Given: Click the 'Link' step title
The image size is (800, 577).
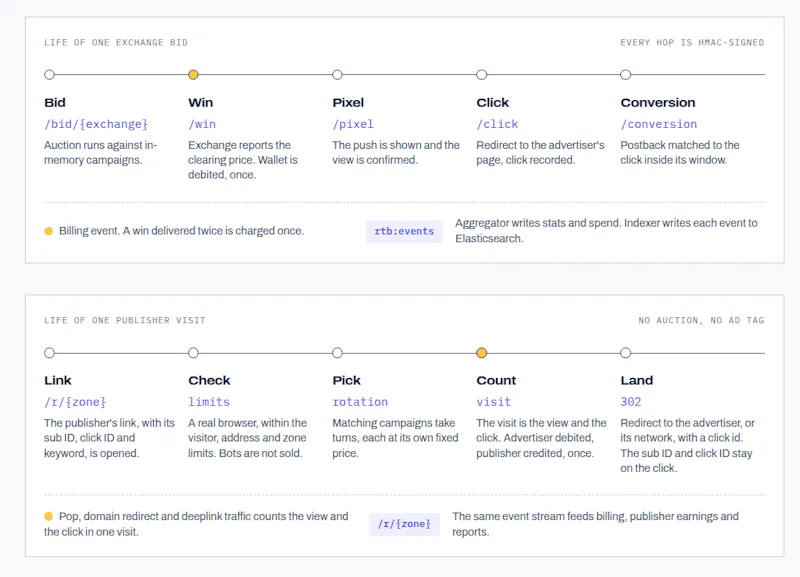Looking at the screenshot, I should (58, 381).
